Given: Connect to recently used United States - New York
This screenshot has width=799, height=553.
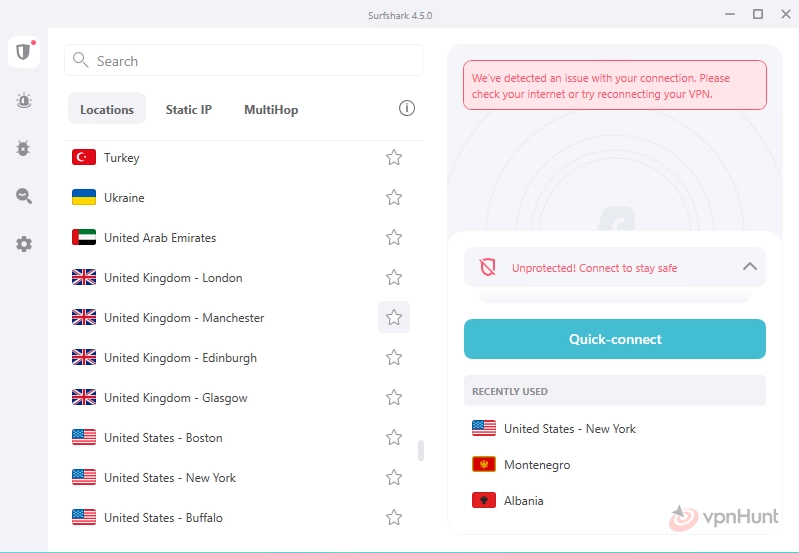Looking at the screenshot, I should (x=615, y=429).
